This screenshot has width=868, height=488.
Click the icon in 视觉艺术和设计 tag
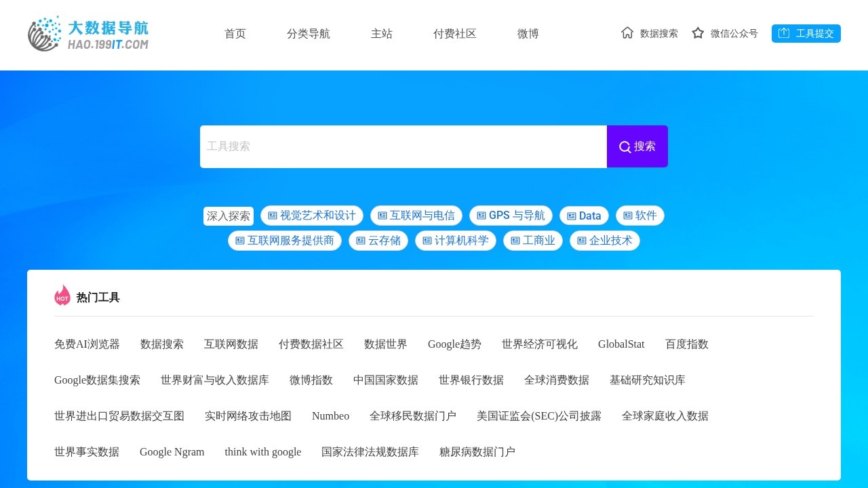[273, 216]
